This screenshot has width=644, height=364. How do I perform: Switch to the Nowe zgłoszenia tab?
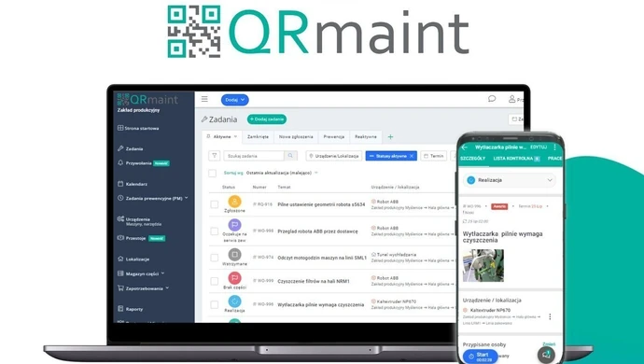(296, 137)
